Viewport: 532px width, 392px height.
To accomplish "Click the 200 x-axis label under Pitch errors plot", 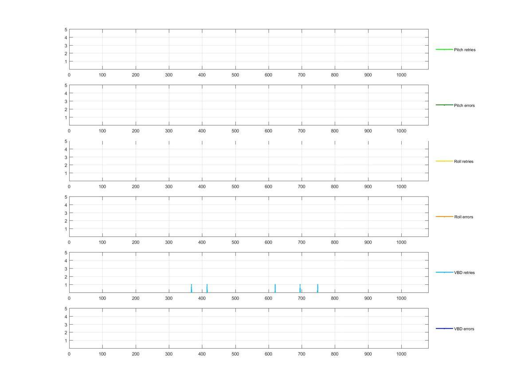I will (x=136, y=131).
